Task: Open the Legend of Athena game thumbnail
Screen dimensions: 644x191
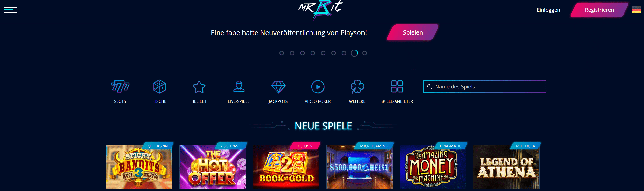Action: point(506,167)
